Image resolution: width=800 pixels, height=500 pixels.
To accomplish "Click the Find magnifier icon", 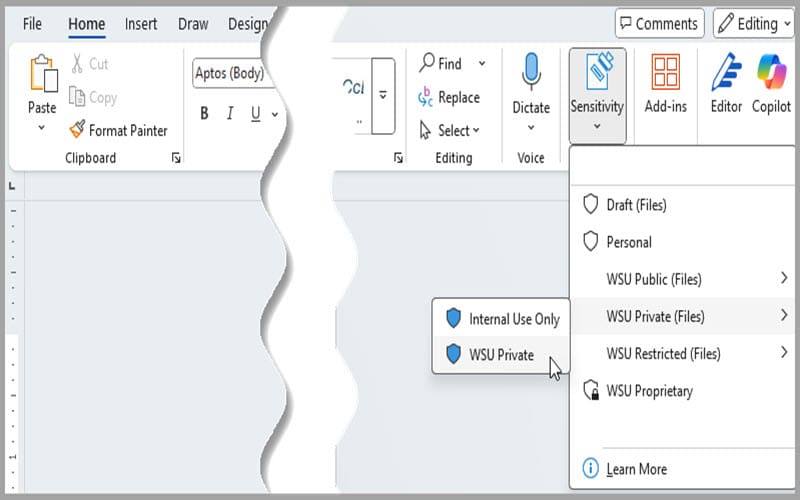I will click(427, 63).
